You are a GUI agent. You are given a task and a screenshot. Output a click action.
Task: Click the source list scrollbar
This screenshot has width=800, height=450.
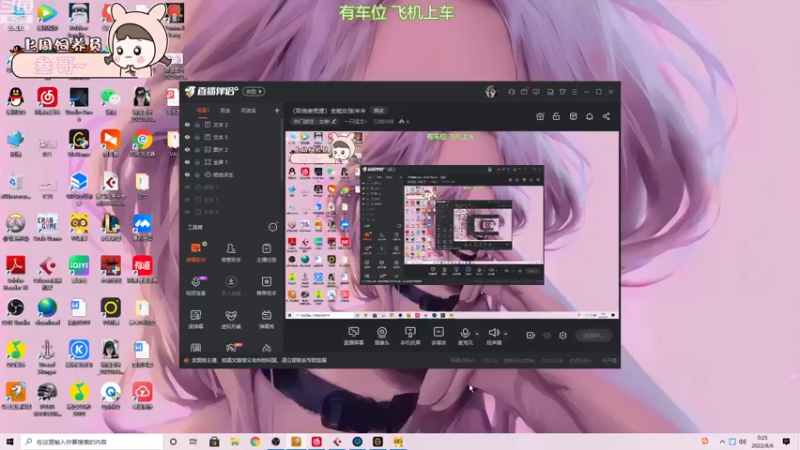282,151
